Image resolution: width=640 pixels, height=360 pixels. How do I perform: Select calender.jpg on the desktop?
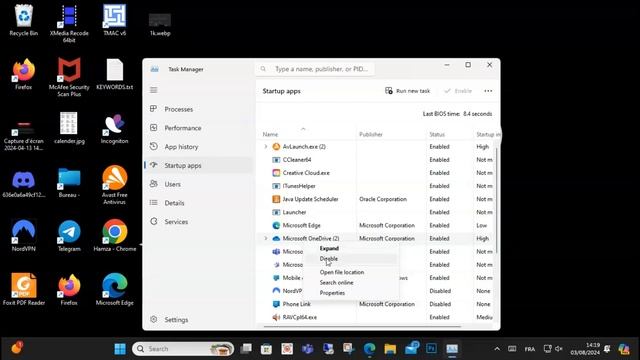coord(69,128)
